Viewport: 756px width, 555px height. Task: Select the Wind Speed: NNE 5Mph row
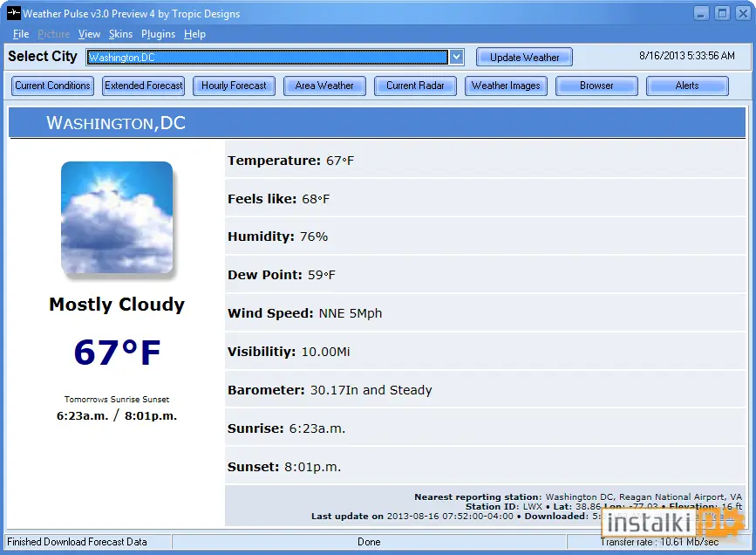[x=485, y=313]
